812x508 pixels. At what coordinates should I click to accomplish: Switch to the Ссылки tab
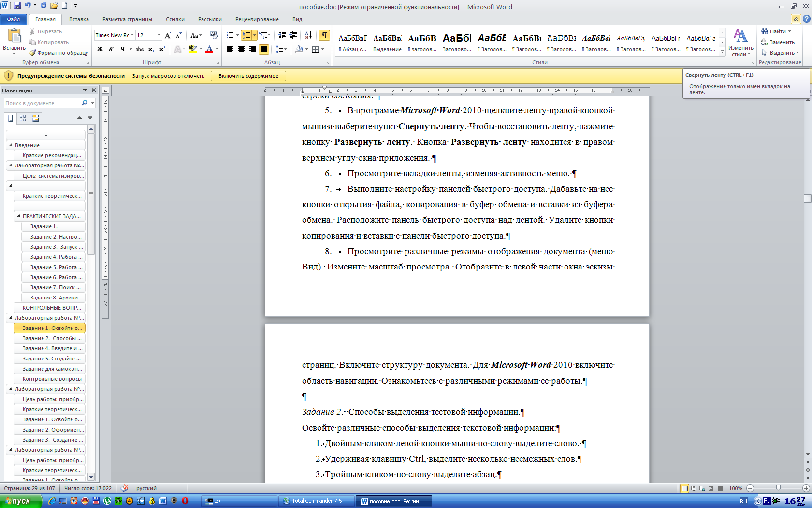pyautogui.click(x=175, y=19)
